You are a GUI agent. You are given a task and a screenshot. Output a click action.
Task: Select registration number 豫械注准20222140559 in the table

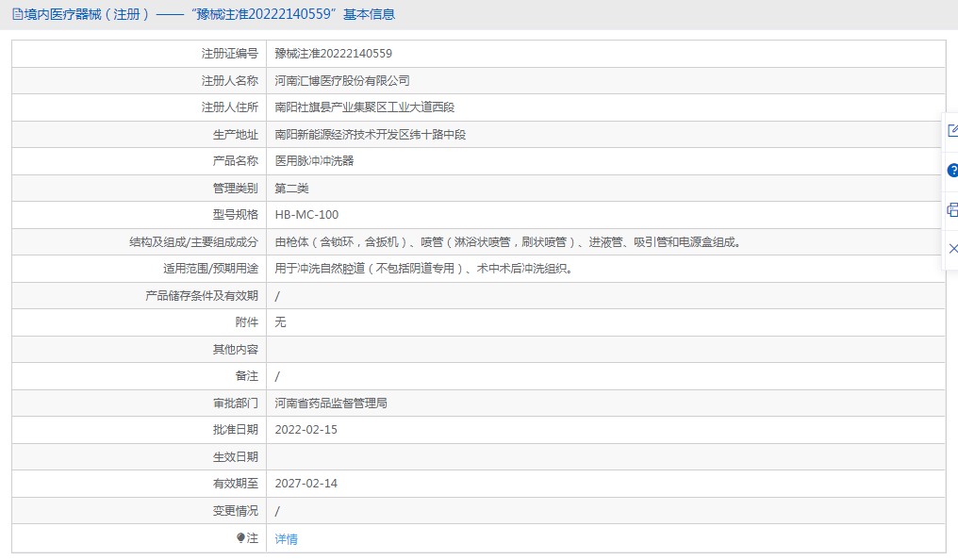click(334, 54)
